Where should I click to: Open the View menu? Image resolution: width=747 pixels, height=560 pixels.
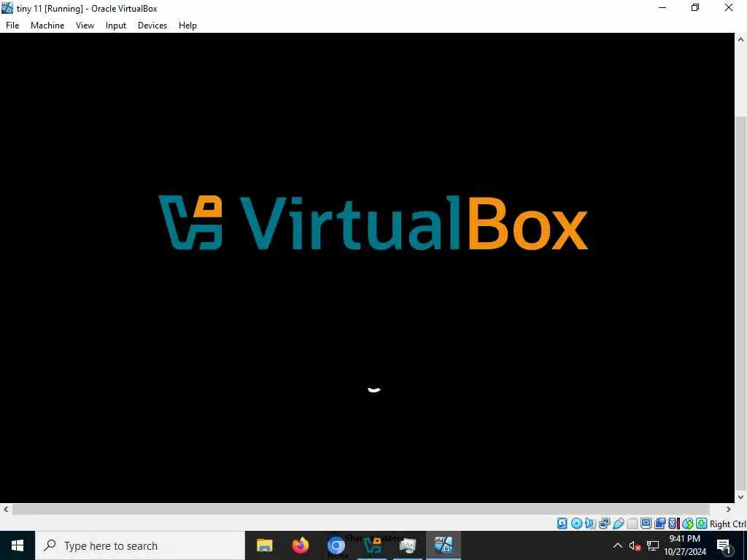(x=85, y=26)
